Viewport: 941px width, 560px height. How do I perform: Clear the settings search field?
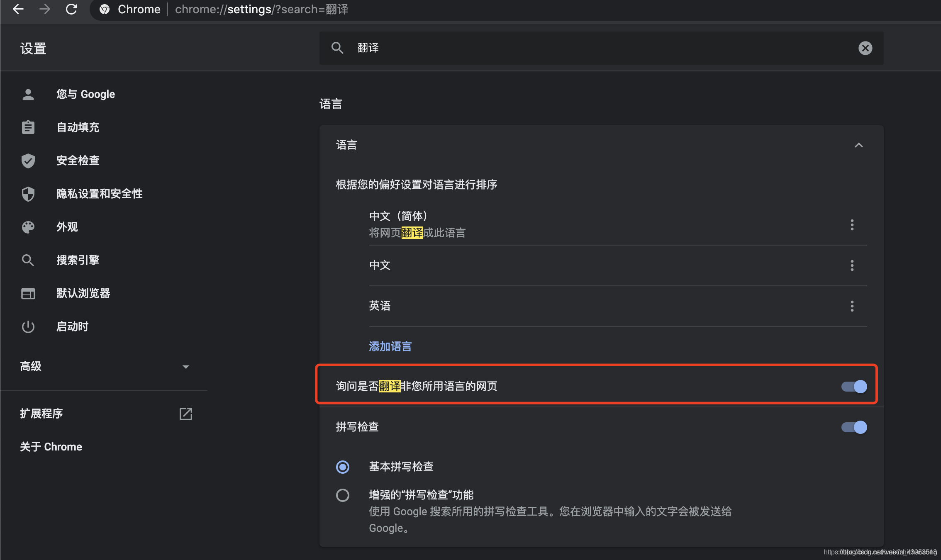(x=865, y=48)
